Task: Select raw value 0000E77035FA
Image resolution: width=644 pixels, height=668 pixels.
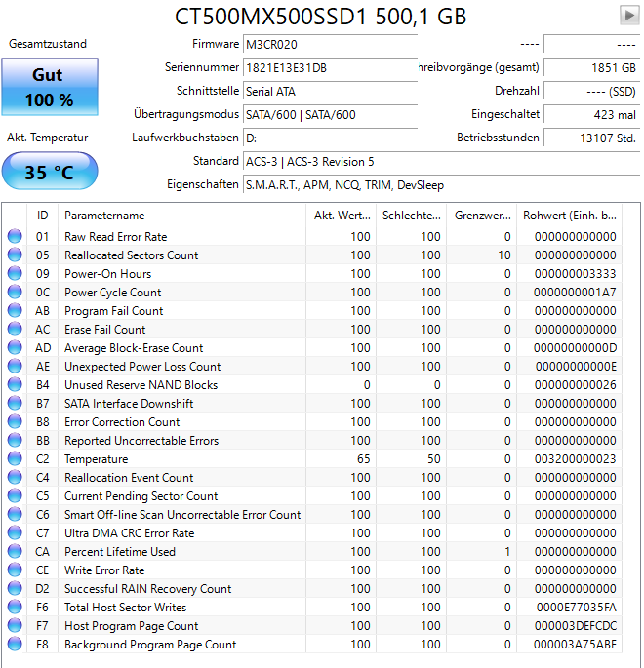Action: 577,608
